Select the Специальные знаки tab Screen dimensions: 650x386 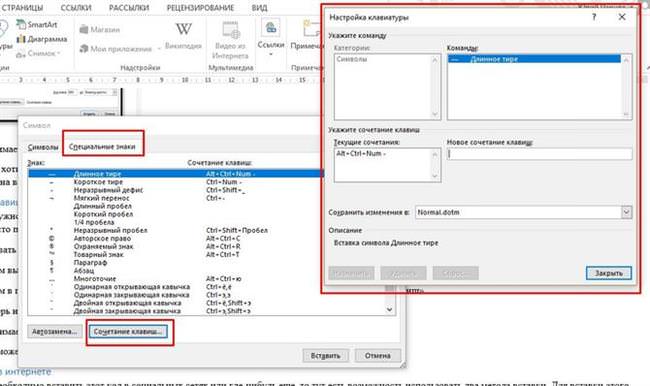click(102, 147)
